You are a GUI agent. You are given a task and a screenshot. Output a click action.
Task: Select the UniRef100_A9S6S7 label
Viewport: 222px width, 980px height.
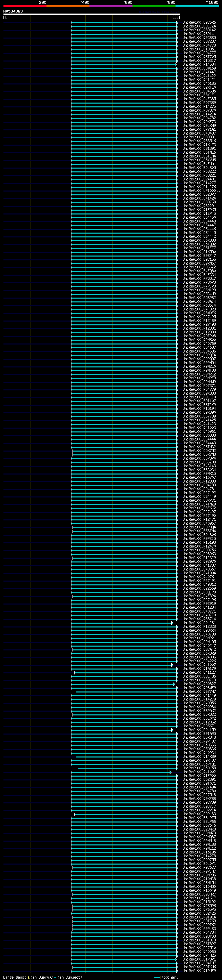coord(199,867)
